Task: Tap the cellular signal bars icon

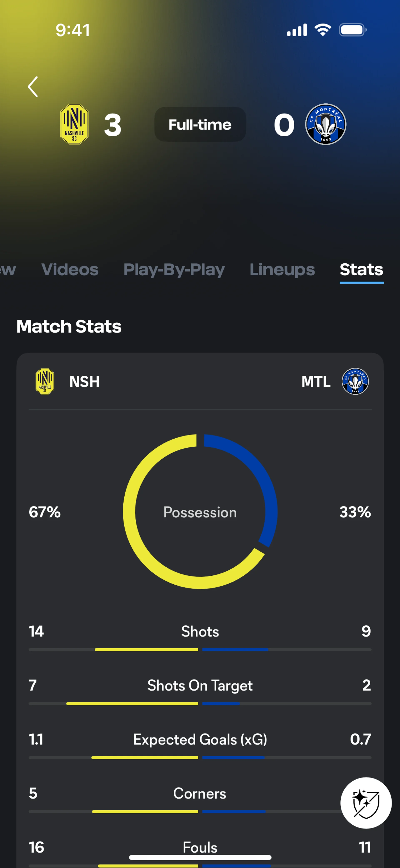Action: coord(297,30)
